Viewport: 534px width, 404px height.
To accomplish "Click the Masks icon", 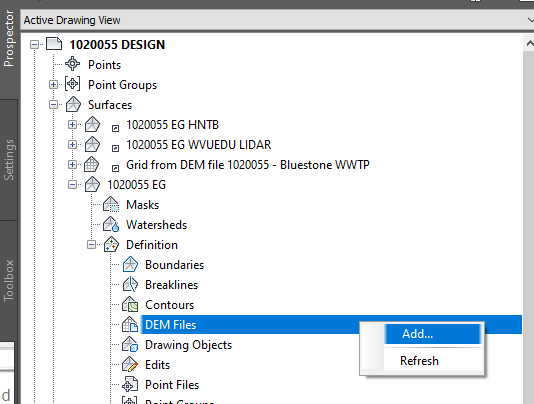I will (x=111, y=204).
